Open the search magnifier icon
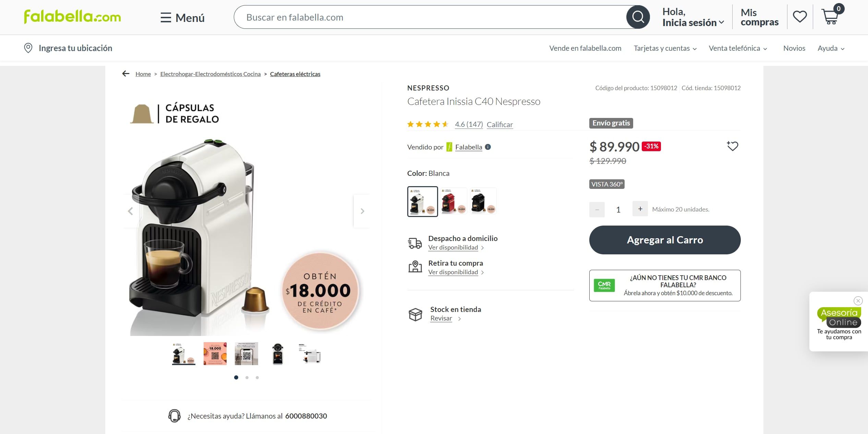Image resolution: width=868 pixels, height=434 pixels. (638, 16)
